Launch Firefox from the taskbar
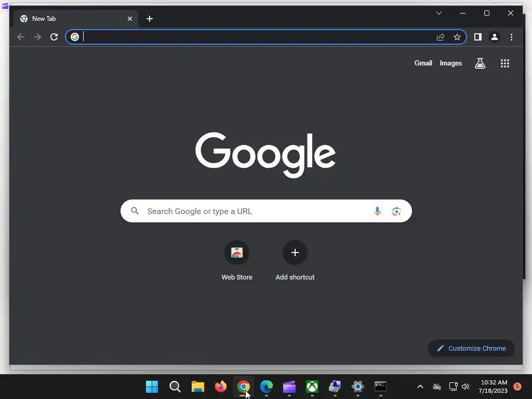Screen dimensions: 532x399 click(x=220, y=387)
